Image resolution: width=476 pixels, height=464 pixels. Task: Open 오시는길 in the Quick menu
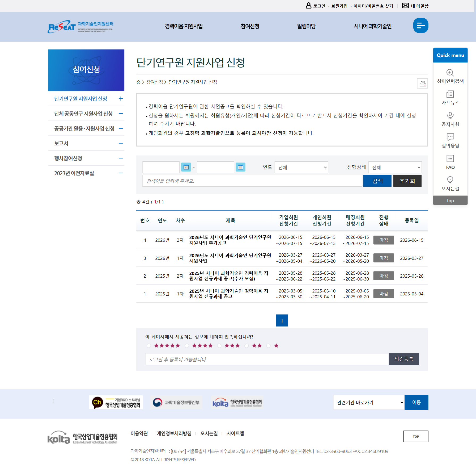[450, 183]
